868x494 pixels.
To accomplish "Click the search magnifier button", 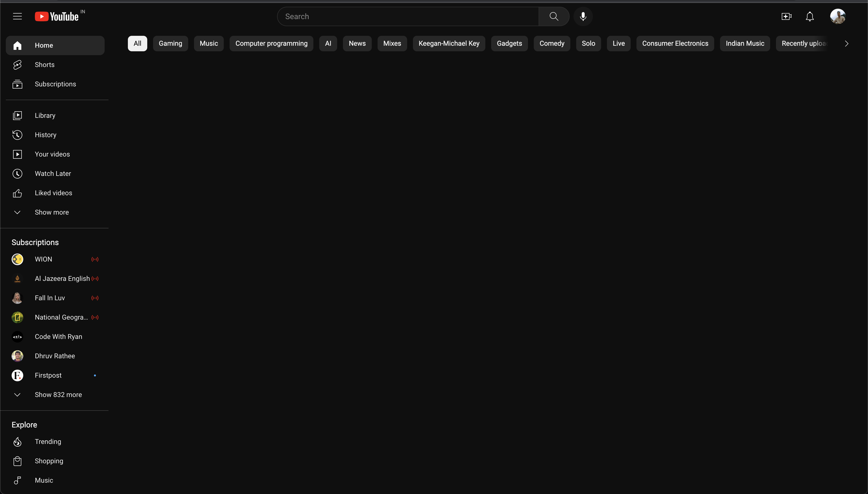I will (554, 16).
